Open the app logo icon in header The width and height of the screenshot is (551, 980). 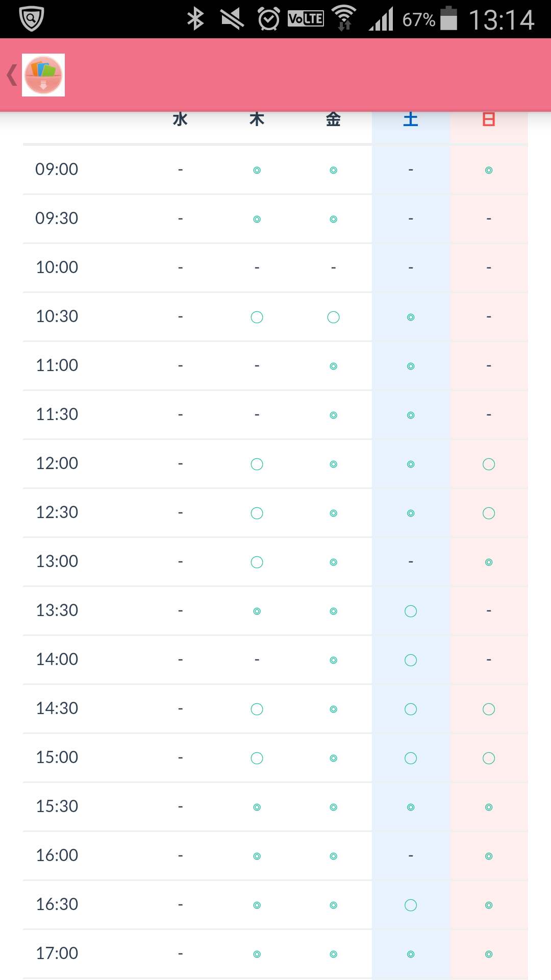click(x=43, y=75)
